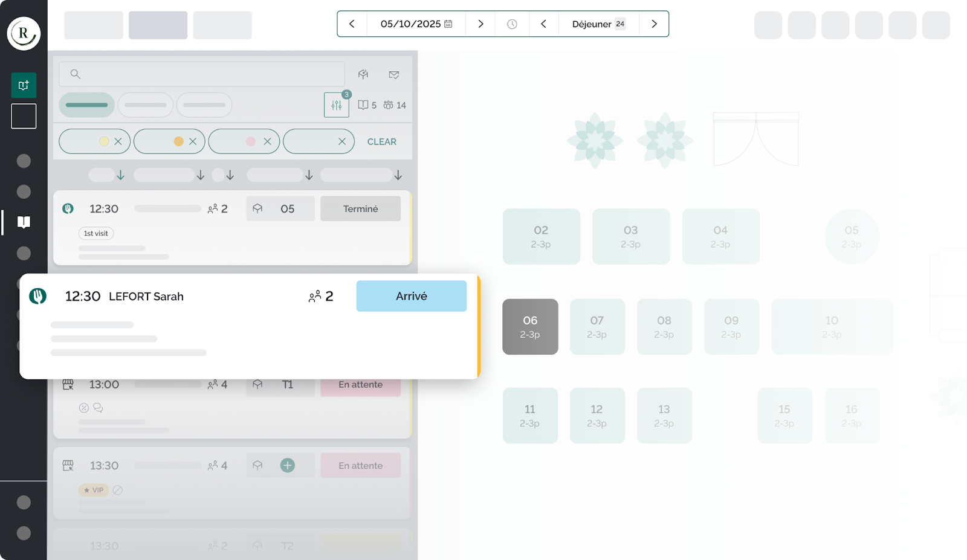Switch to the next service after Déjeuner
This screenshot has width=967, height=560.
tap(654, 24)
